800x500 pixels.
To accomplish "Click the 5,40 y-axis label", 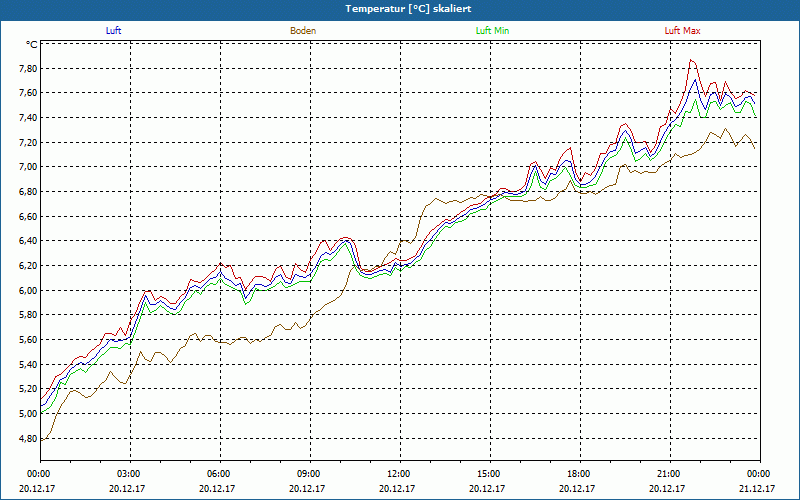I will tap(28, 364).
